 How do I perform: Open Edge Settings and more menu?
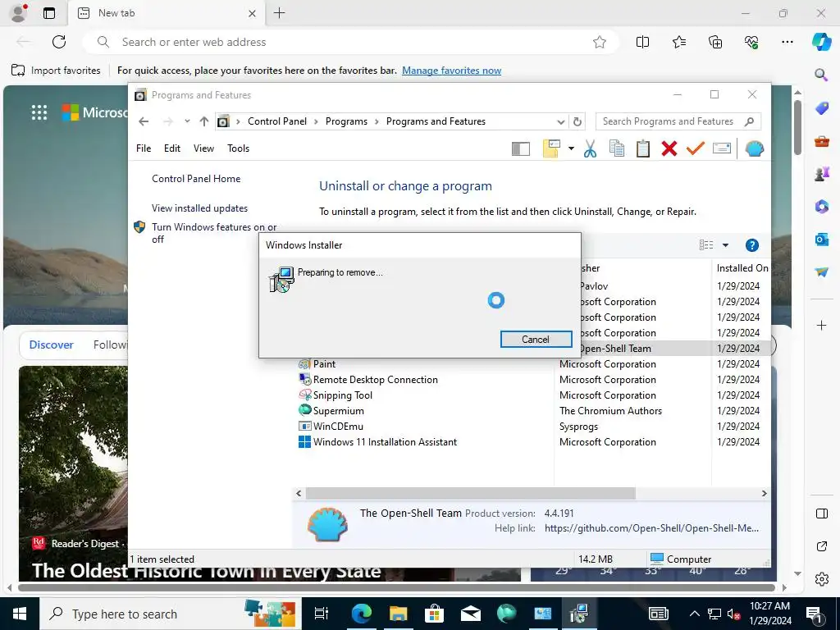tap(787, 42)
